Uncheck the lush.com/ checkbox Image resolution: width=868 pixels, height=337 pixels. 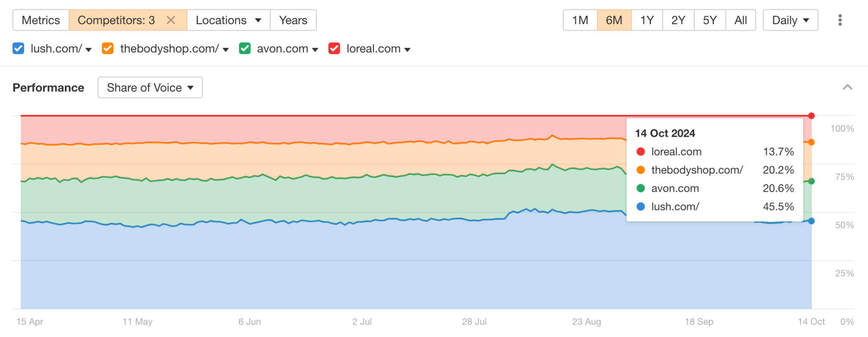point(18,48)
